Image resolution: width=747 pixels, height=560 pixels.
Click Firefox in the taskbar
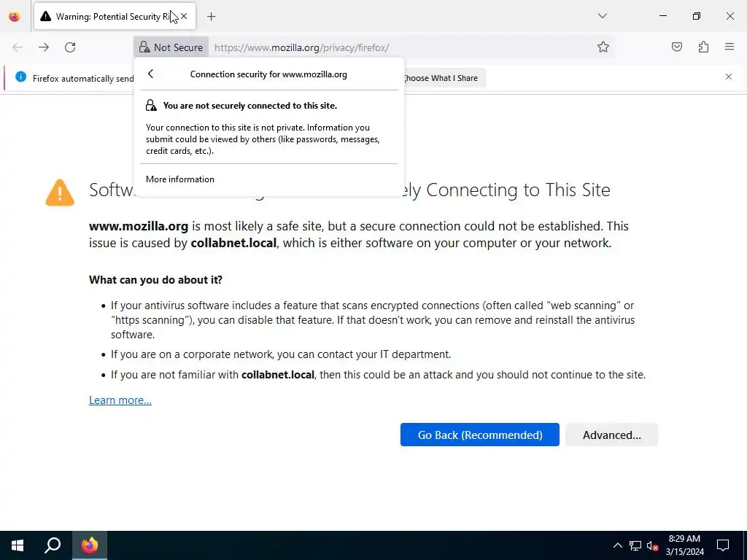(90, 545)
